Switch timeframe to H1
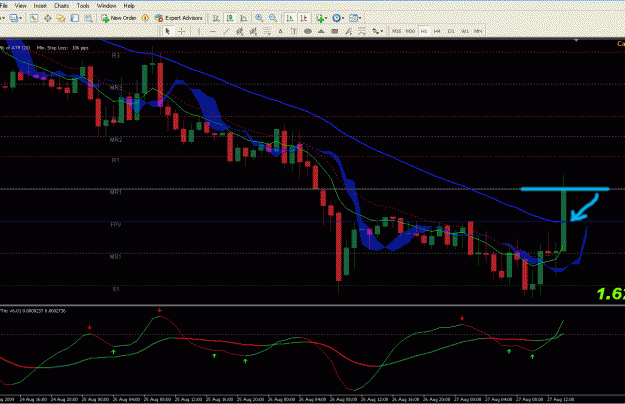Screen dimensions: 625x404 [x=424, y=31]
